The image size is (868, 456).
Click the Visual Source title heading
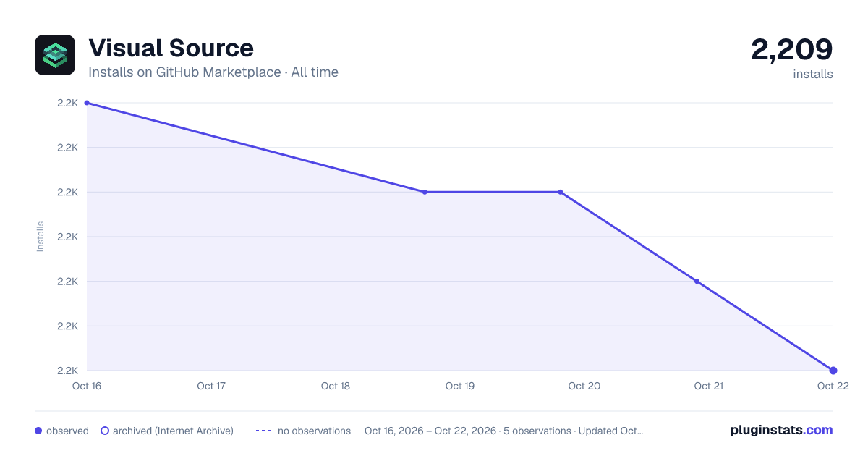[x=171, y=48]
